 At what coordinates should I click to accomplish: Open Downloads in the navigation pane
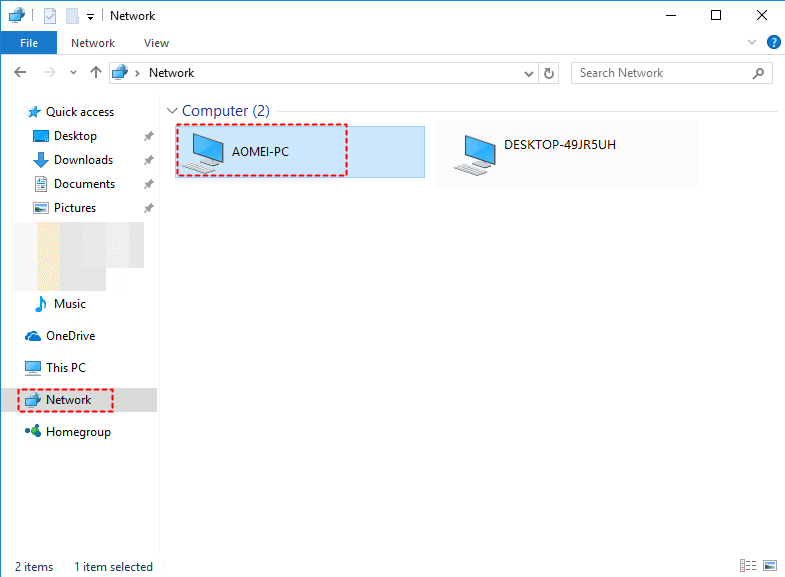coord(84,160)
